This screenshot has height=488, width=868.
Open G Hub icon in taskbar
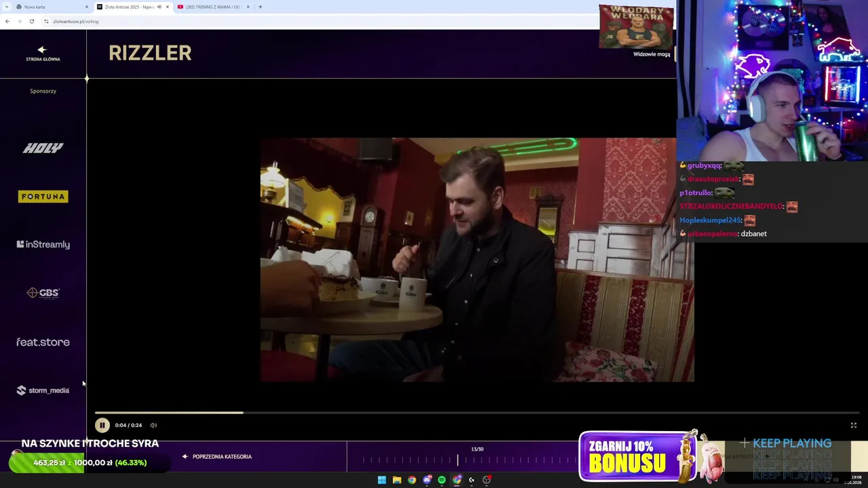[471, 480]
